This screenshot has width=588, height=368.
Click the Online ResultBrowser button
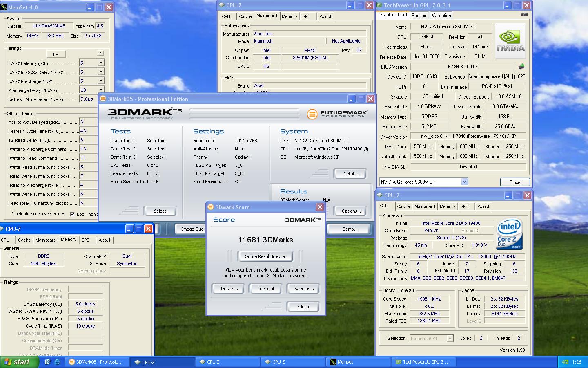[x=265, y=256]
